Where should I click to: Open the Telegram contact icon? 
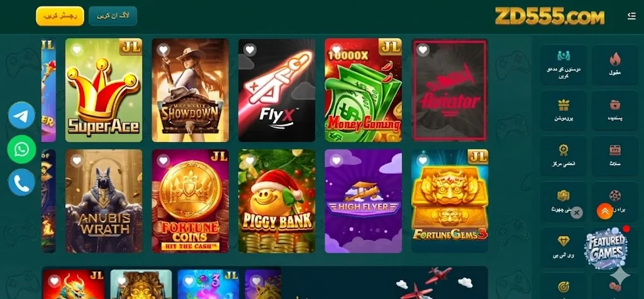coord(21,115)
